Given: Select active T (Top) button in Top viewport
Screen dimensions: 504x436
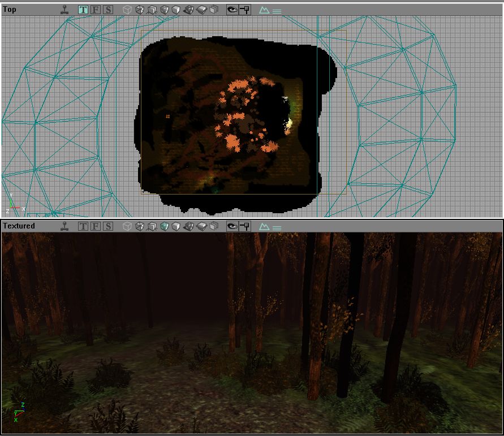Looking at the screenshot, I should [x=83, y=10].
